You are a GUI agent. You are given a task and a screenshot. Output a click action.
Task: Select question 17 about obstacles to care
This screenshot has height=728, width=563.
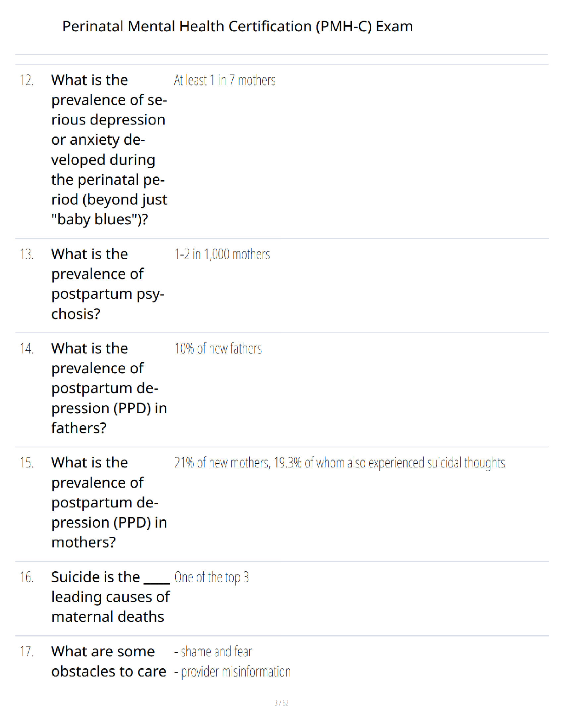(x=109, y=662)
